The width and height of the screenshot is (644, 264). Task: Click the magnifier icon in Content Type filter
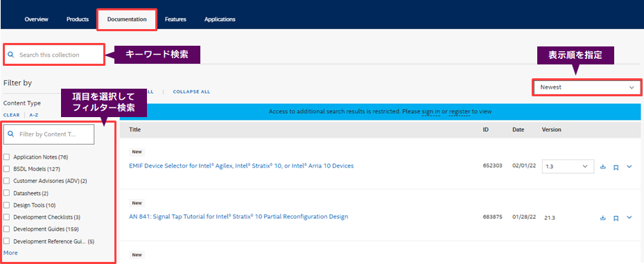[11, 134]
